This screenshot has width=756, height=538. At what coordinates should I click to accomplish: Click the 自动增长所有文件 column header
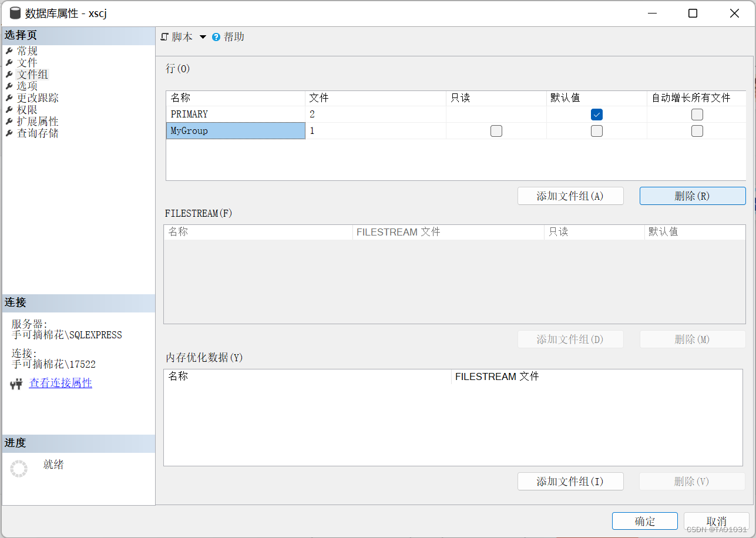click(x=697, y=98)
